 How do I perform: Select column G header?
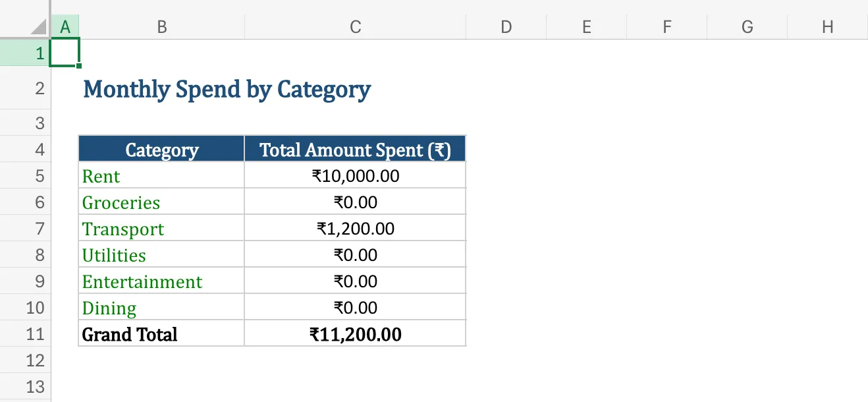click(747, 26)
